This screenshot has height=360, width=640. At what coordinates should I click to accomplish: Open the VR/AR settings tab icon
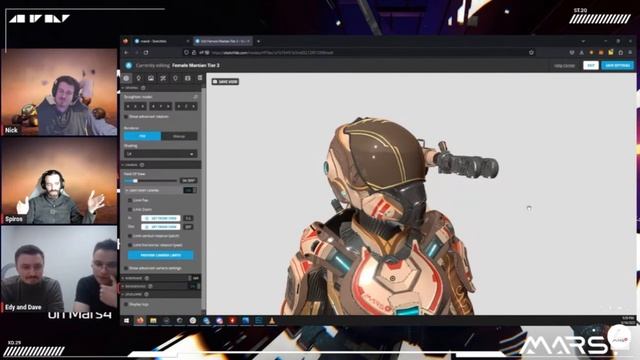point(188,78)
